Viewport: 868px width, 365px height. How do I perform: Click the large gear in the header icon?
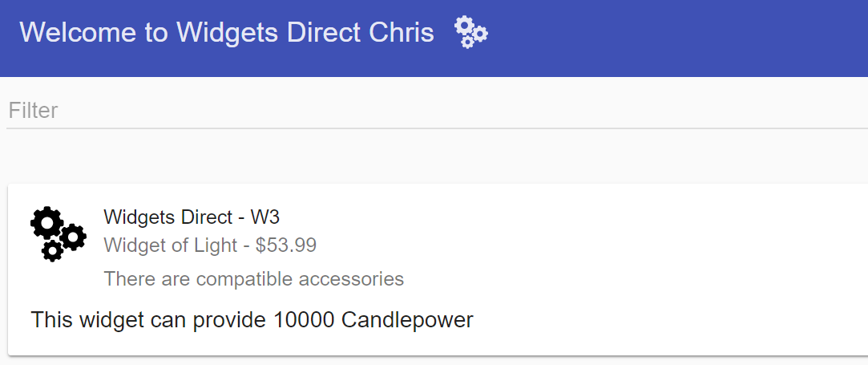click(x=464, y=26)
